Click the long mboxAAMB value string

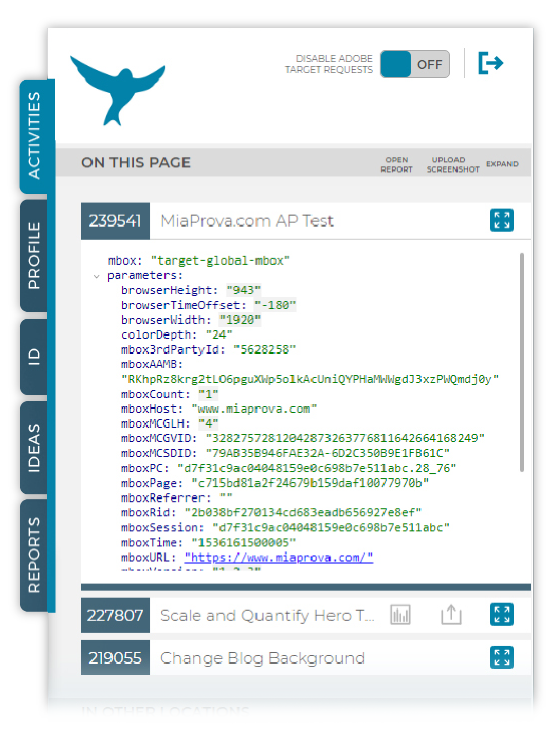coord(310,379)
